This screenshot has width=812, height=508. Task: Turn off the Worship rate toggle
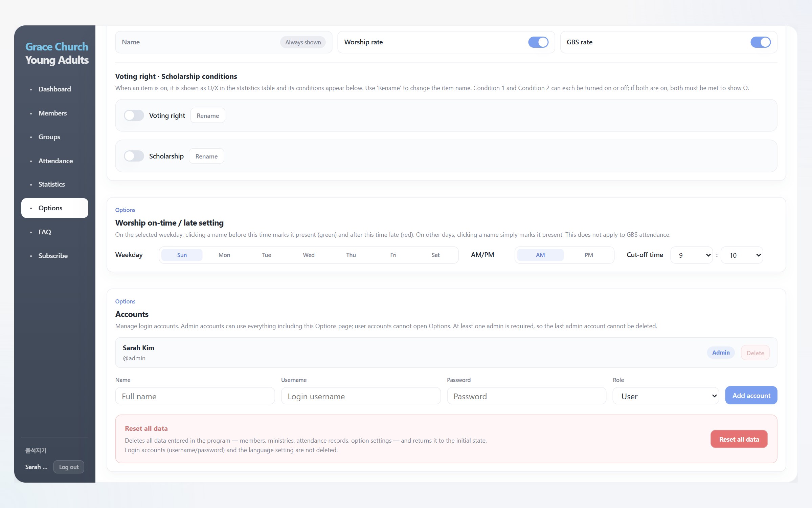[538, 42]
